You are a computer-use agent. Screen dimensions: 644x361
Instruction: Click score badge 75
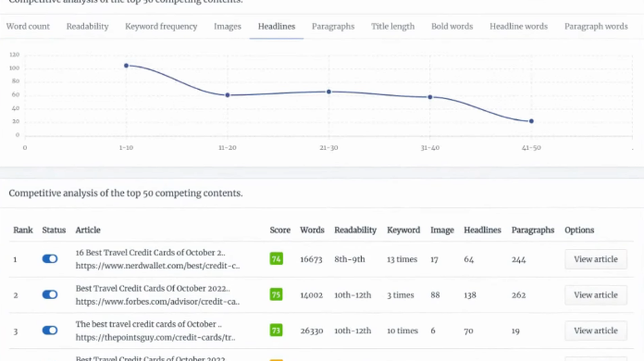(276, 295)
